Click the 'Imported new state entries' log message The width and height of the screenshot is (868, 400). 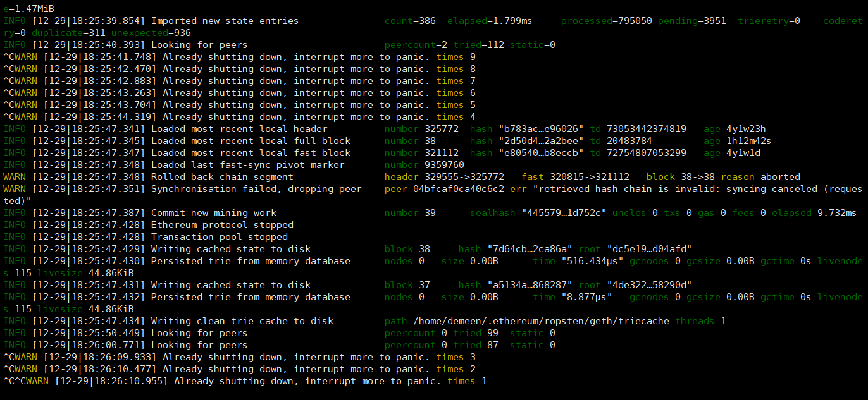coord(225,21)
